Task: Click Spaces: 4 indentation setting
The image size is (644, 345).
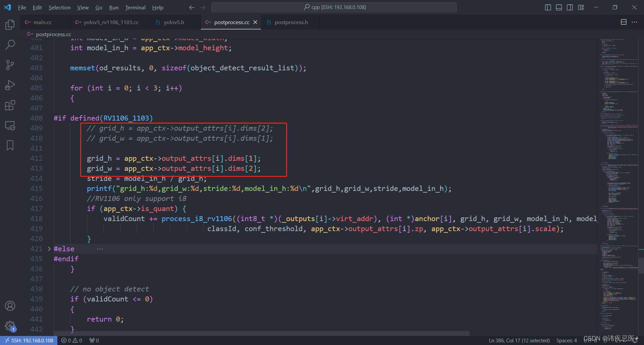Action: pos(566,340)
